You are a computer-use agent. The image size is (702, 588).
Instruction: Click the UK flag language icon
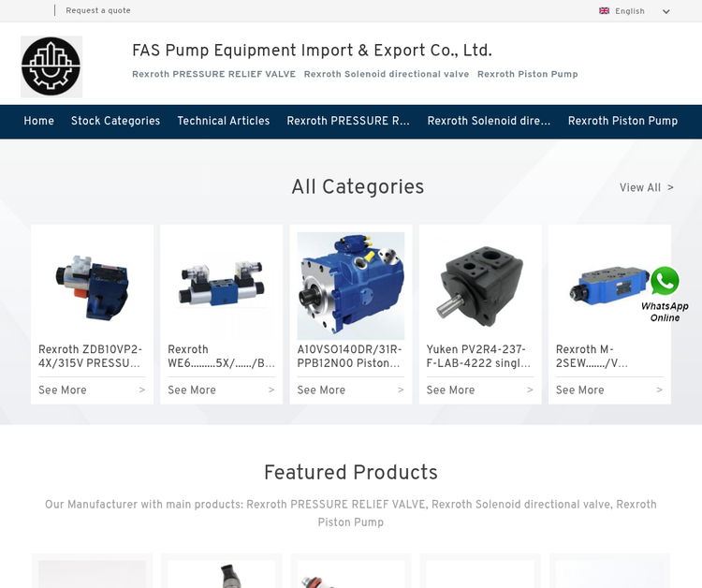604,10
